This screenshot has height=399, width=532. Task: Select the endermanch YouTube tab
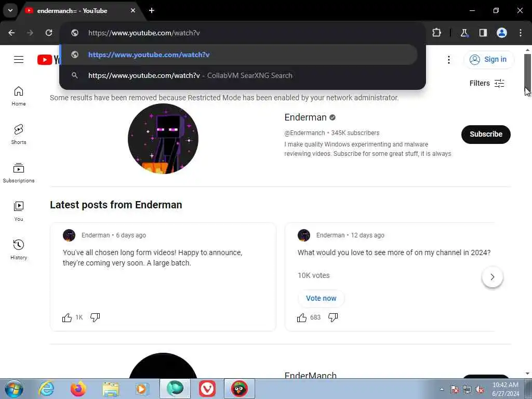point(81,11)
